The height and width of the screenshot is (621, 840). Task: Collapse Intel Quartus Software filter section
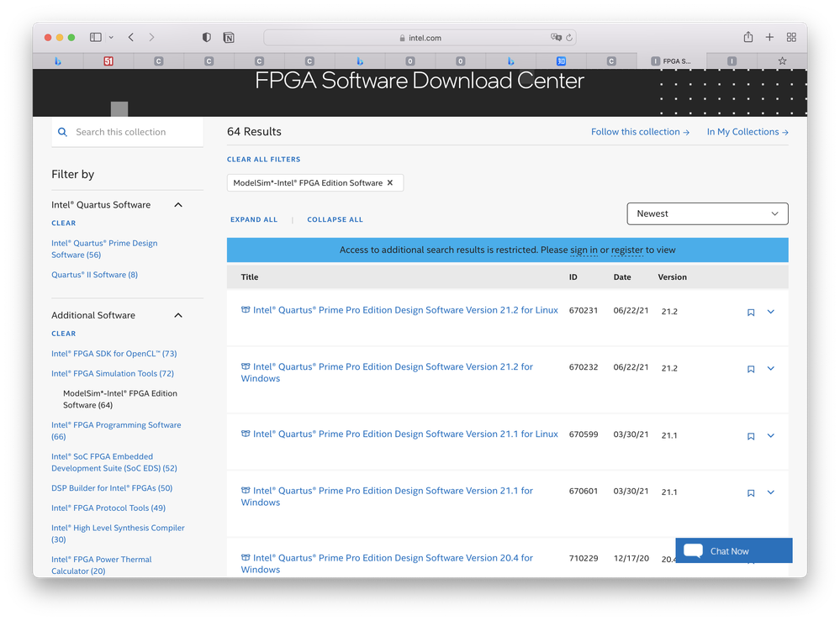pyautogui.click(x=178, y=205)
